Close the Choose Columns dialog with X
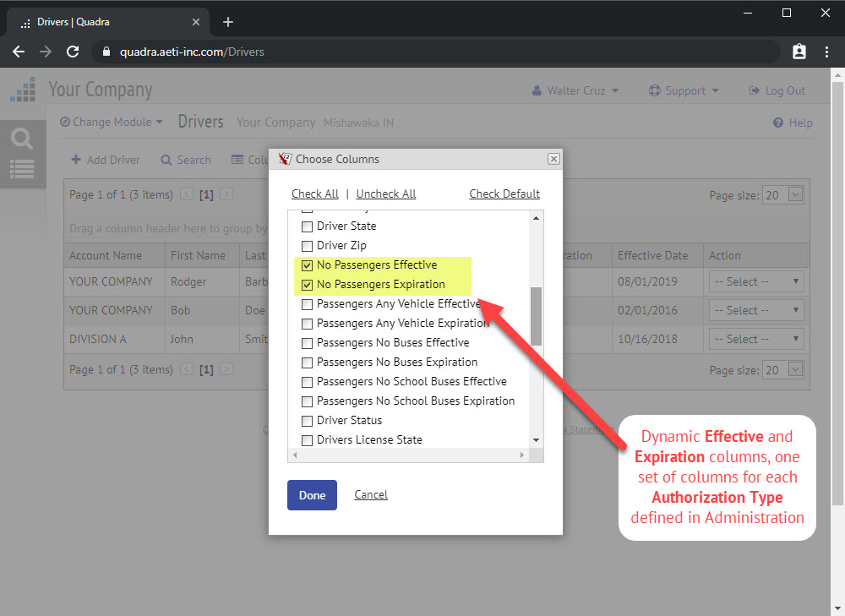The height and width of the screenshot is (616, 845). [553, 159]
